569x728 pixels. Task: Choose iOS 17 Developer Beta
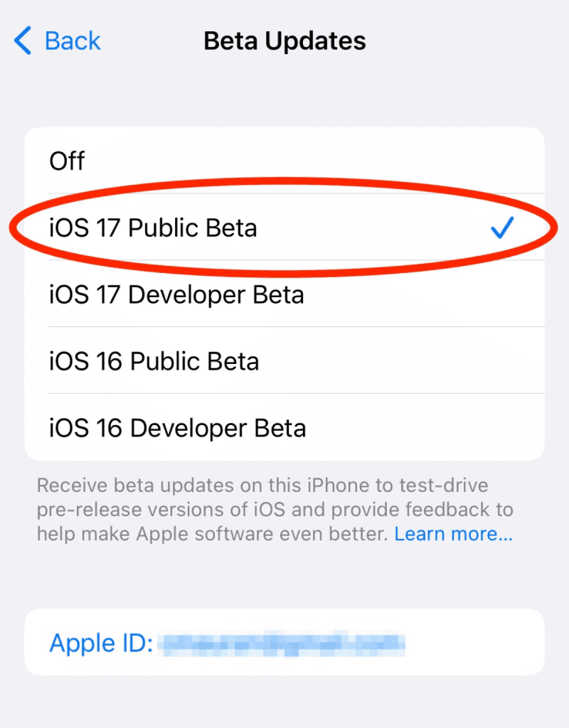[x=176, y=294]
